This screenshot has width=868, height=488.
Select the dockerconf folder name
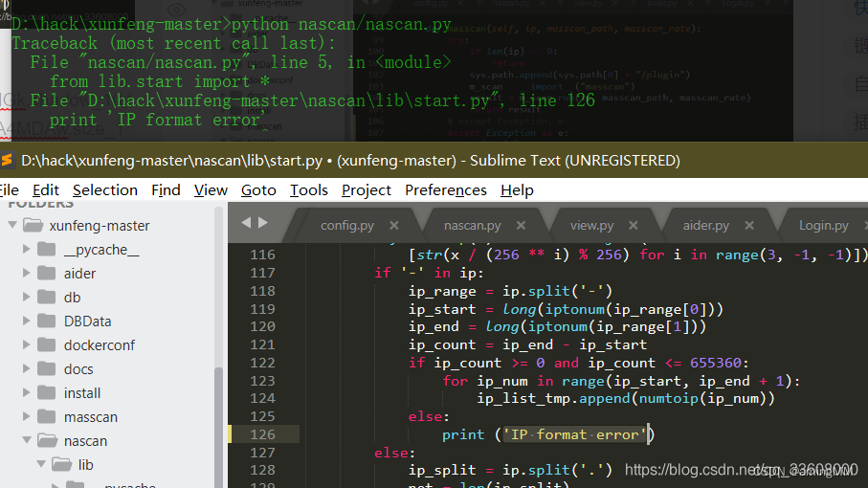(100, 345)
